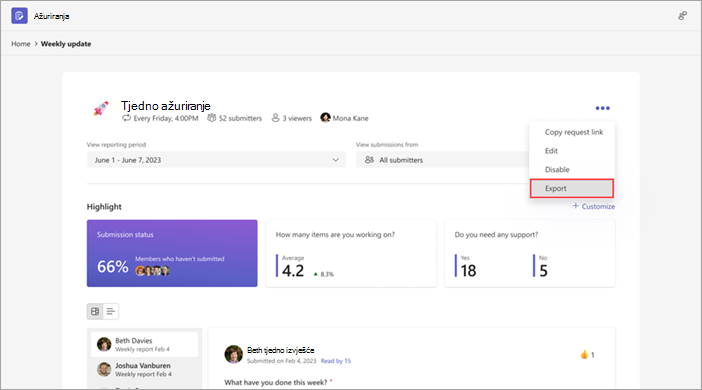Screen dimensions: 702x390
Task: Switch to card view toggle
Action: (95, 311)
